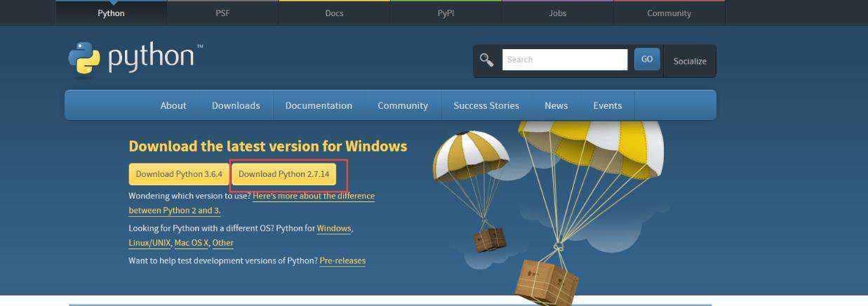The height and width of the screenshot is (306, 868).
Task: Open the News navigation item
Action: tap(556, 105)
